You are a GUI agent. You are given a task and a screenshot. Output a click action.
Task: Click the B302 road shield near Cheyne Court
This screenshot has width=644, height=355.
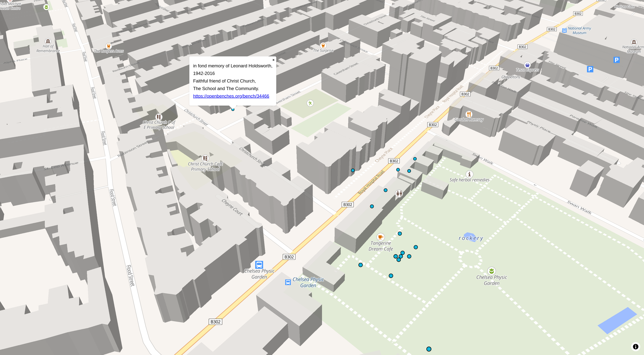pos(289,257)
